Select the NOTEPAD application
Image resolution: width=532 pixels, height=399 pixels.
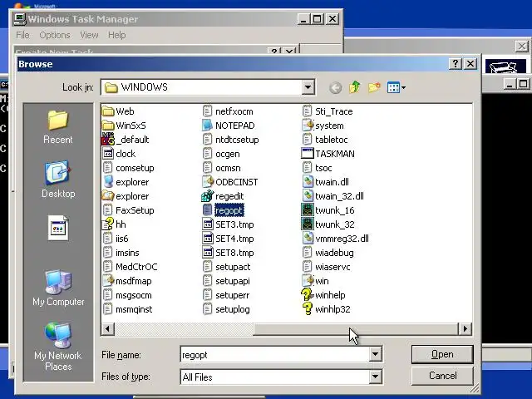pyautogui.click(x=229, y=126)
